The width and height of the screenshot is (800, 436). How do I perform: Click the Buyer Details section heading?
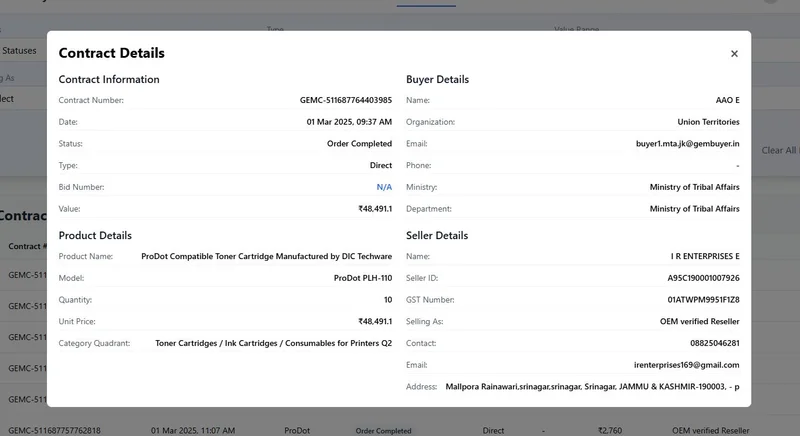tap(437, 80)
